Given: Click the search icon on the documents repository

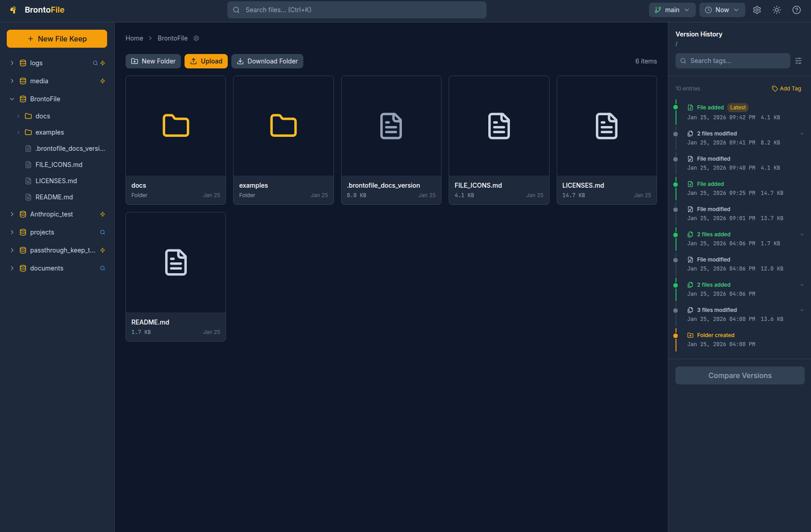Looking at the screenshot, I should coord(103,268).
